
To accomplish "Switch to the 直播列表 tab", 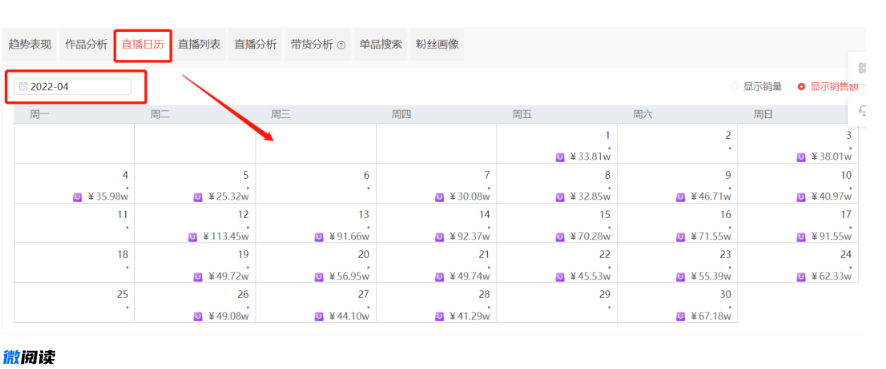I will [199, 45].
